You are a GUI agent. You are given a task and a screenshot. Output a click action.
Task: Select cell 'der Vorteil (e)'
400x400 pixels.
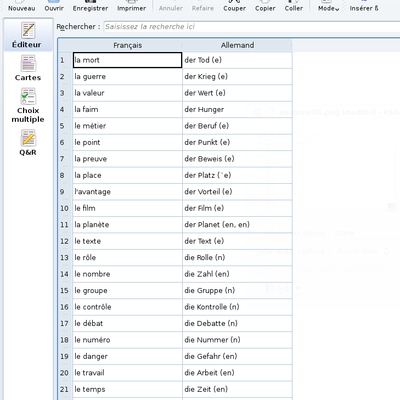tap(237, 192)
